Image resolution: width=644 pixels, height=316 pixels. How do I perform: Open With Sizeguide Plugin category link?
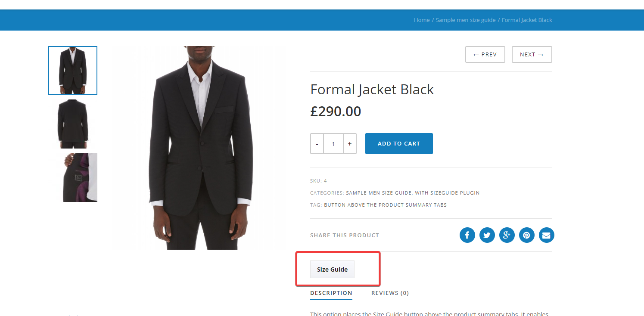[447, 193]
